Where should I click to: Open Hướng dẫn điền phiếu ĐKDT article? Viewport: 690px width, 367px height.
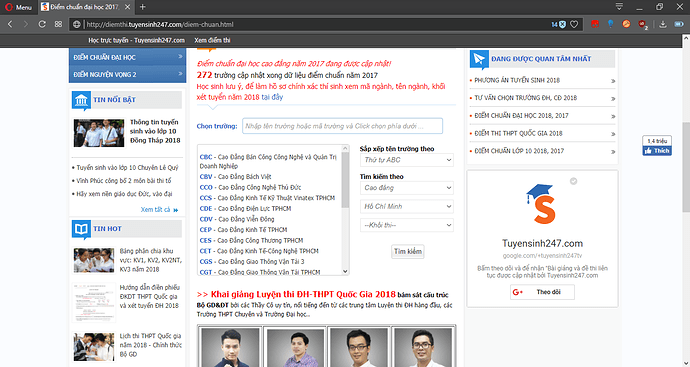point(149,297)
